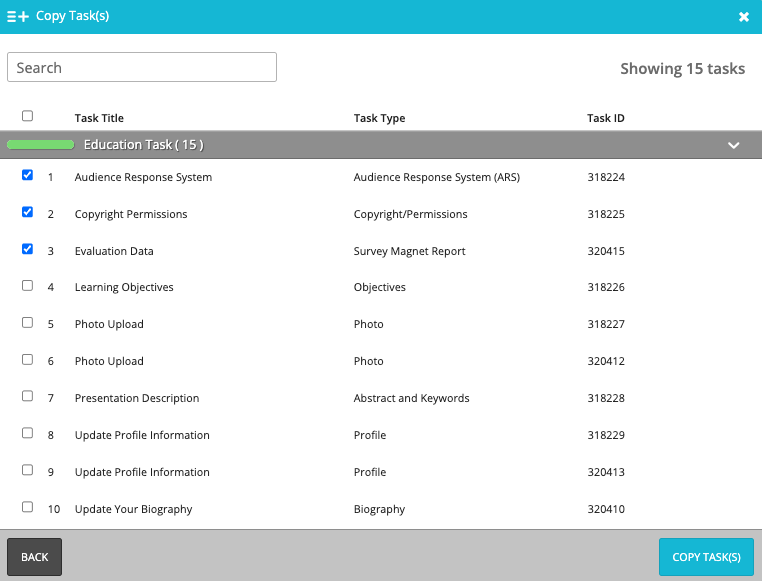Click task ID 320415
Screen dimensions: 762x581
point(606,251)
